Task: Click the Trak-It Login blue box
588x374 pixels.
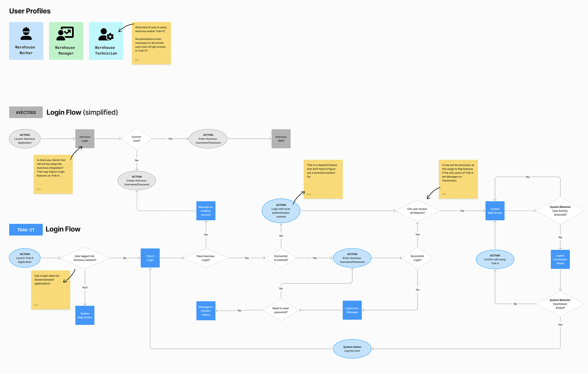Action: click(x=150, y=258)
